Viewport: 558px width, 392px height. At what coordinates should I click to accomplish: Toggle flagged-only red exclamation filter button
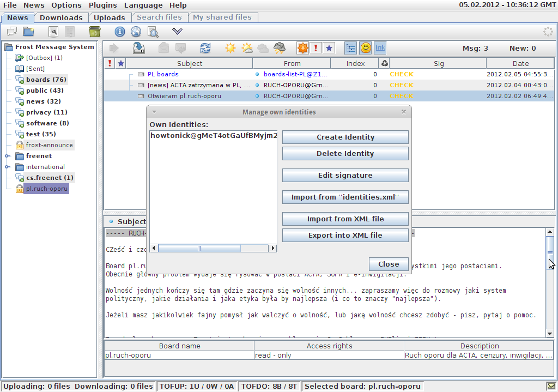point(316,48)
